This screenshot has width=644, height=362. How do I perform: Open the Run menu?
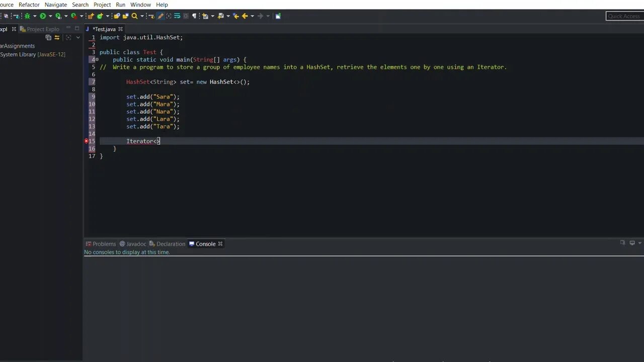pos(120,5)
